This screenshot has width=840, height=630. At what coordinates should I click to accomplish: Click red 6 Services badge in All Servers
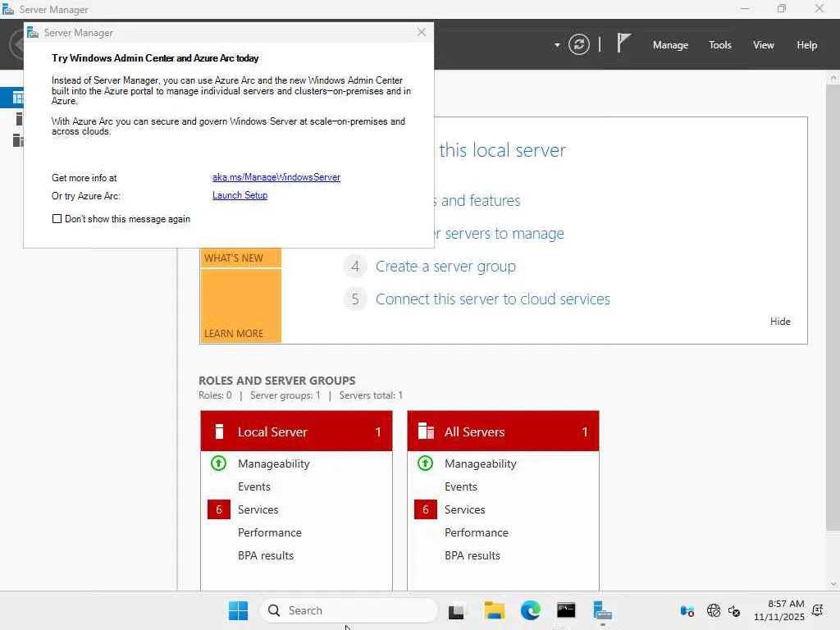(426, 509)
